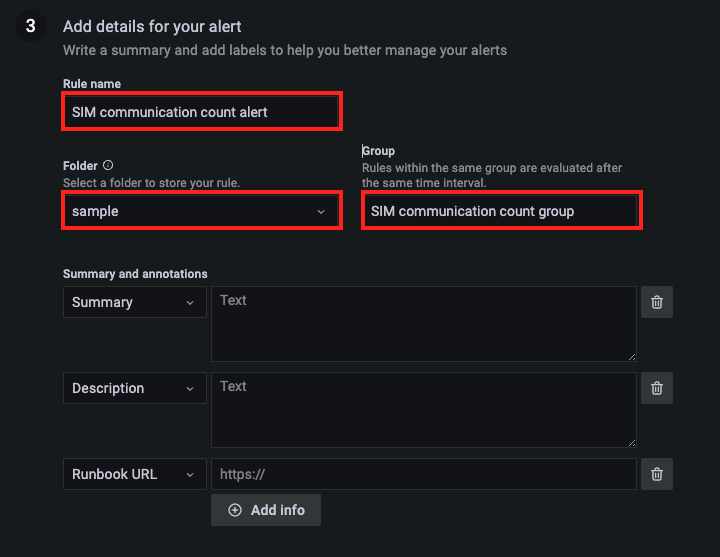Image resolution: width=720 pixels, height=557 pixels.
Task: Open the sample folder dropdown
Action: coord(202,211)
